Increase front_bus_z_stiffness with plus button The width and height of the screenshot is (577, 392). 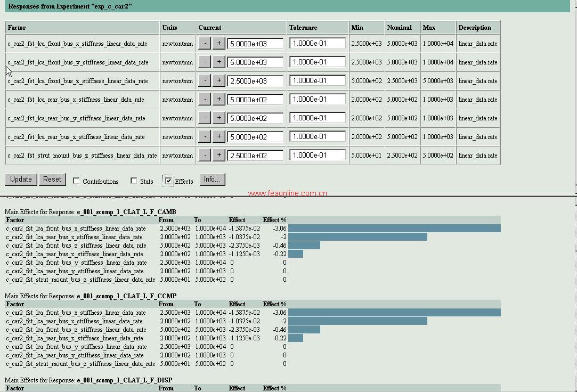(218, 80)
